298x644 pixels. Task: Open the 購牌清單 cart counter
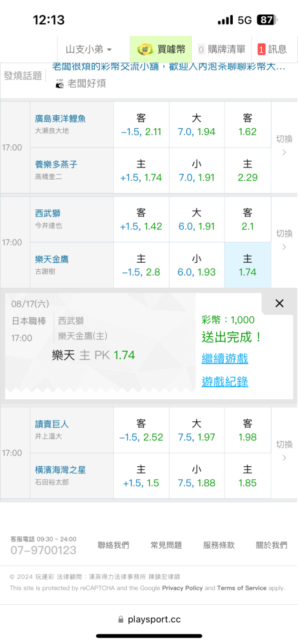[201, 50]
